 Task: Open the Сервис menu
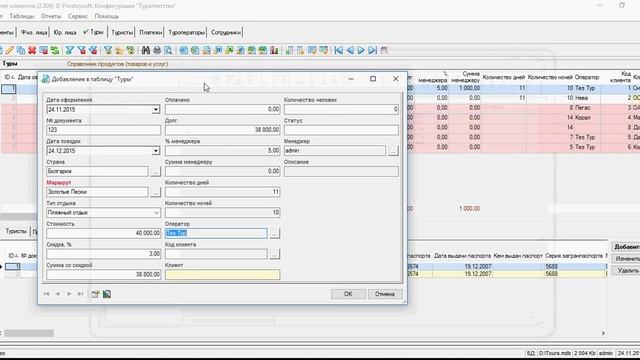(78, 16)
